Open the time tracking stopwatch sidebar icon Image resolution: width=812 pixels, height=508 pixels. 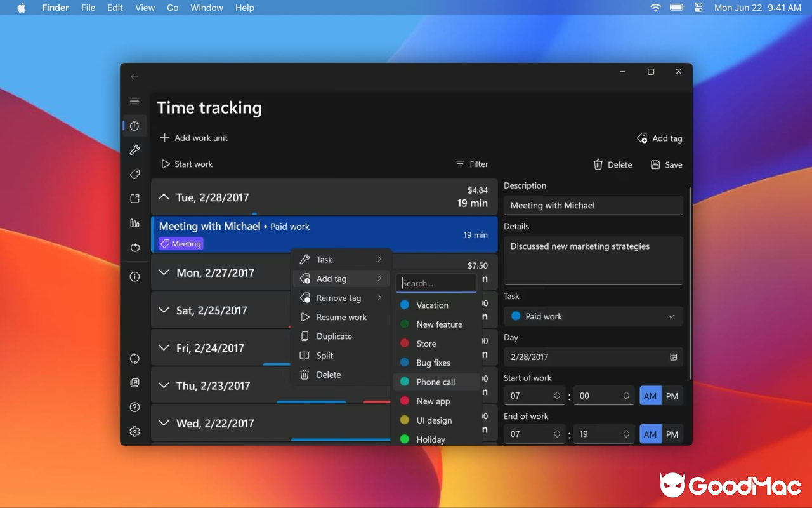tap(134, 126)
